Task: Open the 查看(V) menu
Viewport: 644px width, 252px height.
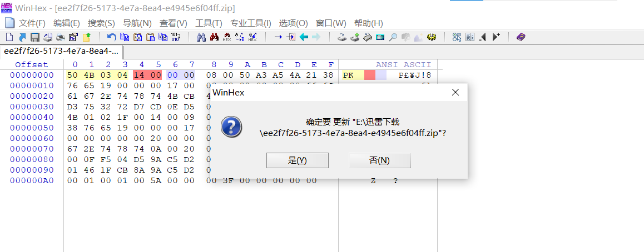Action: click(174, 23)
